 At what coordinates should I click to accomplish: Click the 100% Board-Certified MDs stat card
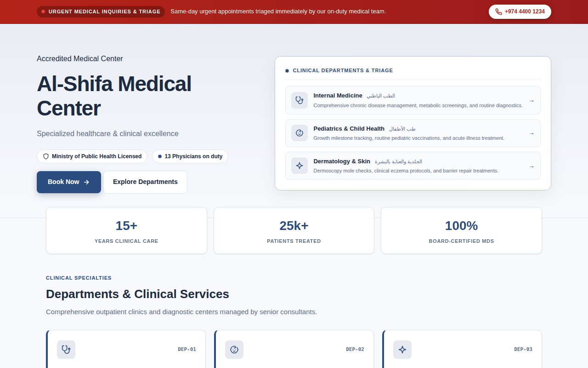click(x=461, y=230)
